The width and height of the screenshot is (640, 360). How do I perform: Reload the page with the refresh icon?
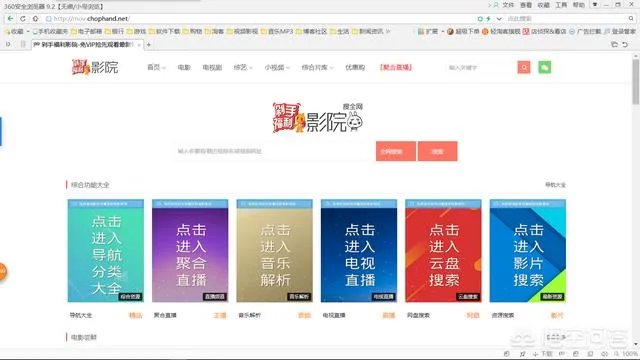(x=23, y=19)
